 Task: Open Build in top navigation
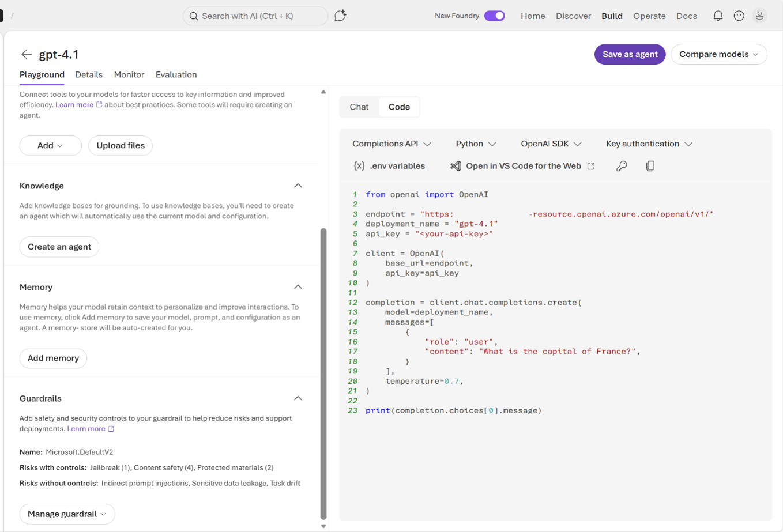click(x=612, y=16)
